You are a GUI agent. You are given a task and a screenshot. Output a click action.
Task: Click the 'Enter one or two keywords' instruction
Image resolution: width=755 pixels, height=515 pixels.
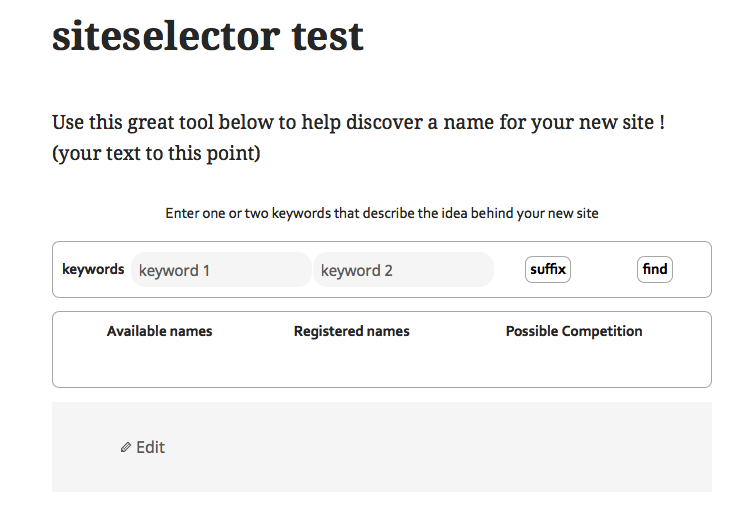coord(382,213)
